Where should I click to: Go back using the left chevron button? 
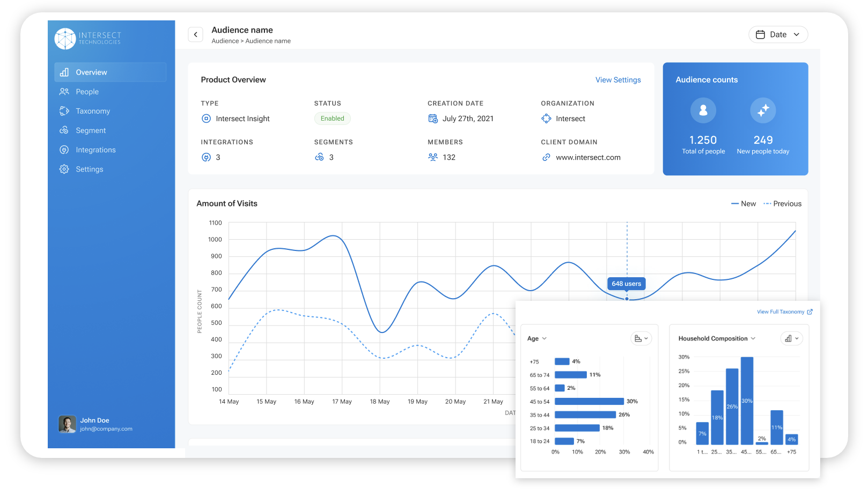(196, 34)
